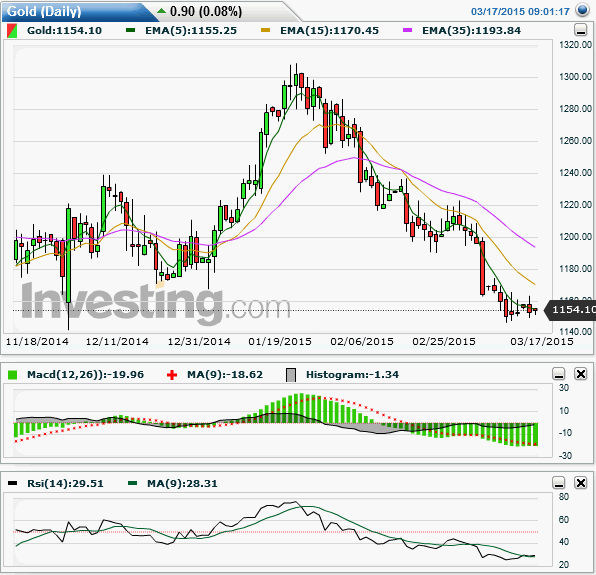Image resolution: width=596 pixels, height=575 pixels.
Task: Click the RSI MA(9):28.31 label
Action: (x=182, y=483)
